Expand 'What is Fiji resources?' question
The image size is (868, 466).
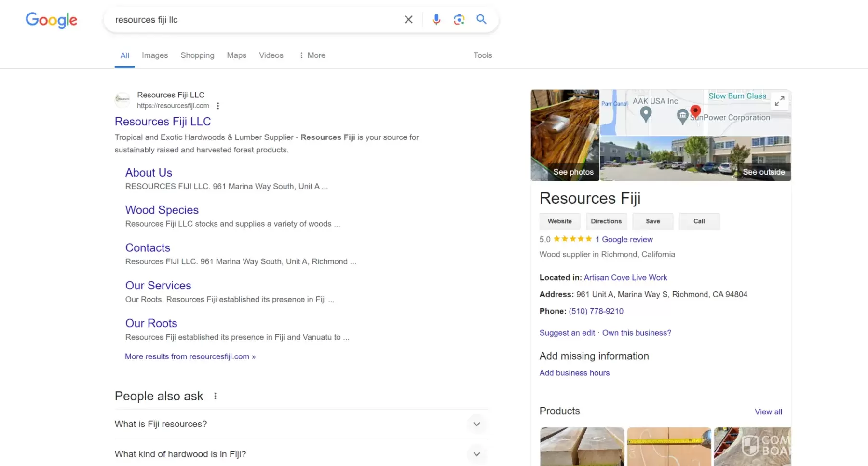point(476,424)
